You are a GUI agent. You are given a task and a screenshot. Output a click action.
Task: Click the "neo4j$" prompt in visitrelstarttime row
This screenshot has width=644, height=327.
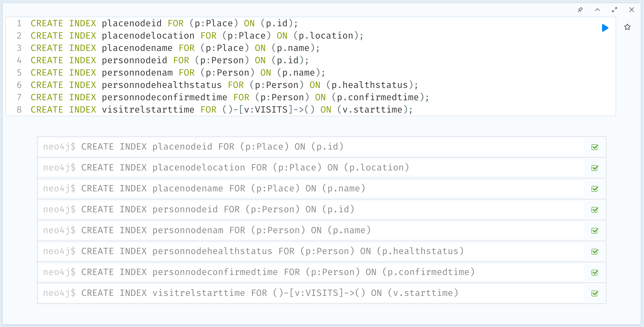pyautogui.click(x=60, y=293)
